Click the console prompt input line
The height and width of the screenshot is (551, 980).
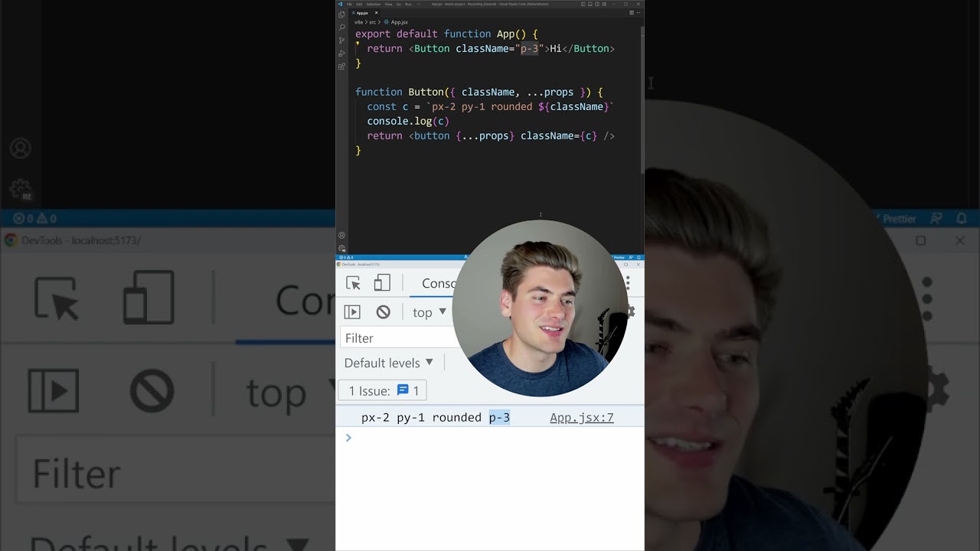490,438
